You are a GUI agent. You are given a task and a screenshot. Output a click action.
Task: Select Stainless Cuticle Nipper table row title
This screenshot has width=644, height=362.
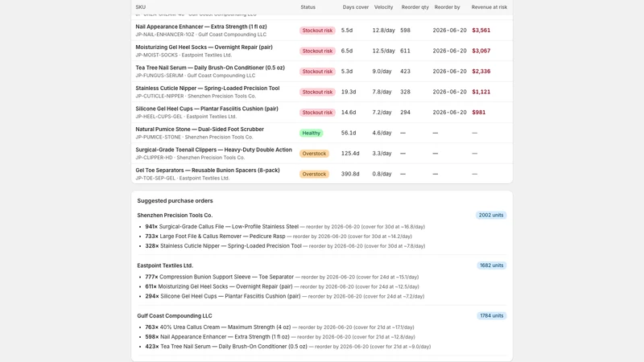[208, 88]
